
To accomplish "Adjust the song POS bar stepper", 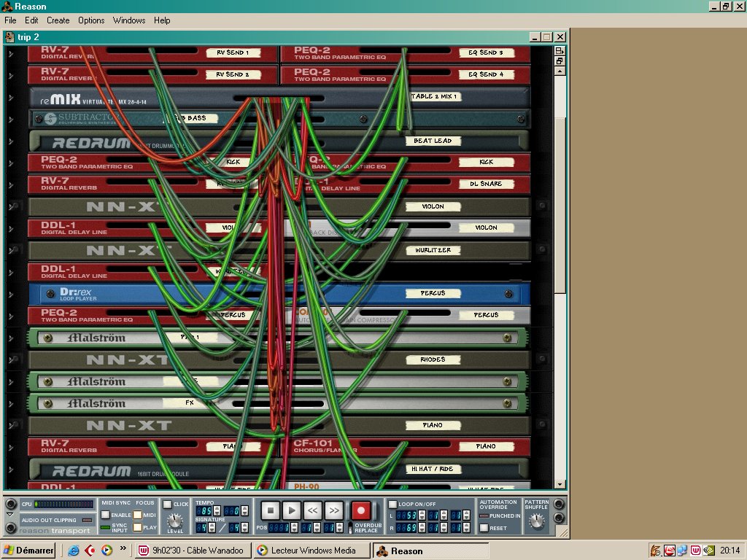I will tap(295, 527).
